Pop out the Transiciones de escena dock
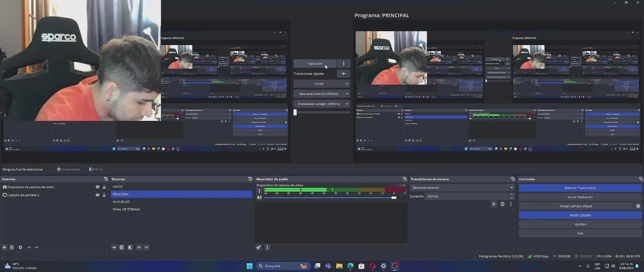This screenshot has height=272, width=644. pyautogui.click(x=513, y=179)
